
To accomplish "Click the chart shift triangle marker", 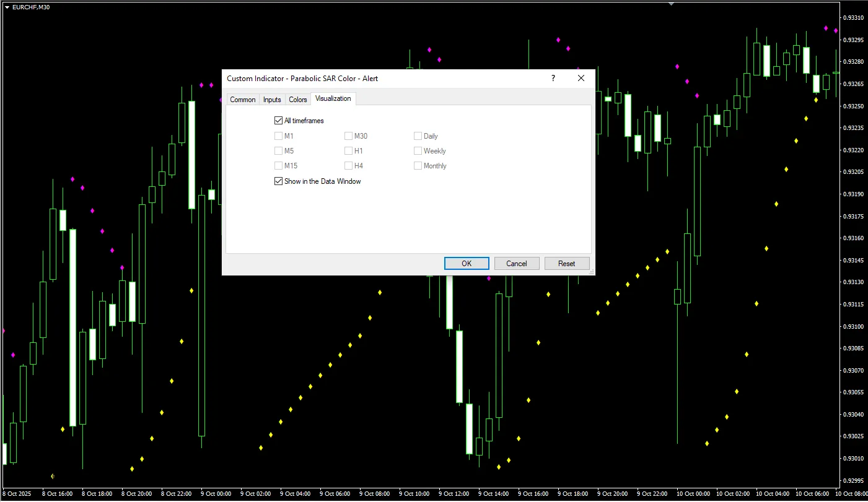I will (671, 4).
